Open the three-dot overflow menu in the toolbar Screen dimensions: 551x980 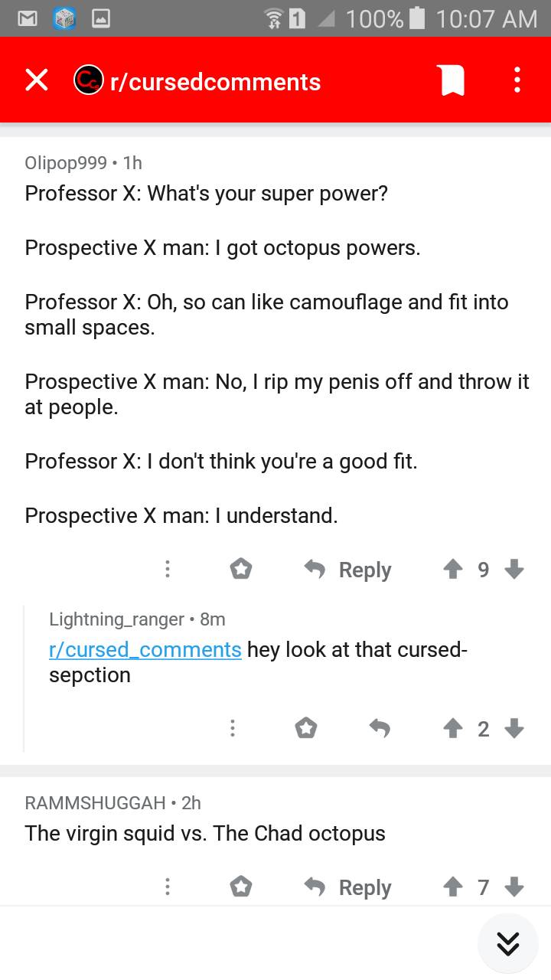tap(517, 79)
